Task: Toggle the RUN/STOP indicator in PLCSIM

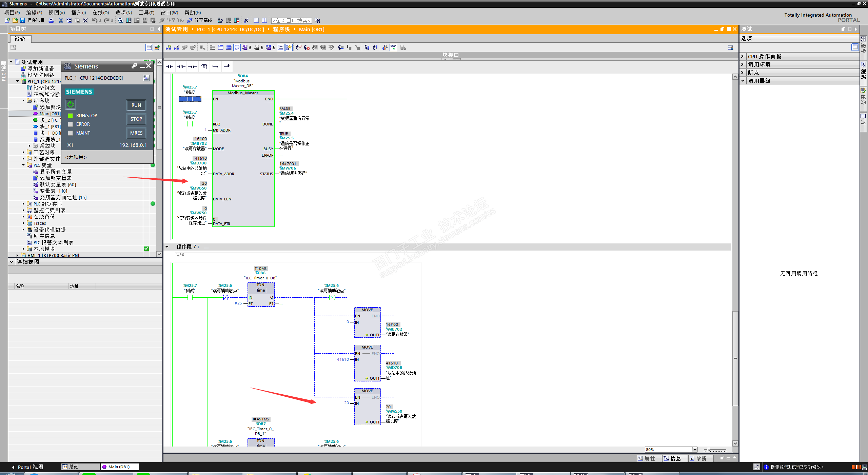Action: tap(71, 116)
